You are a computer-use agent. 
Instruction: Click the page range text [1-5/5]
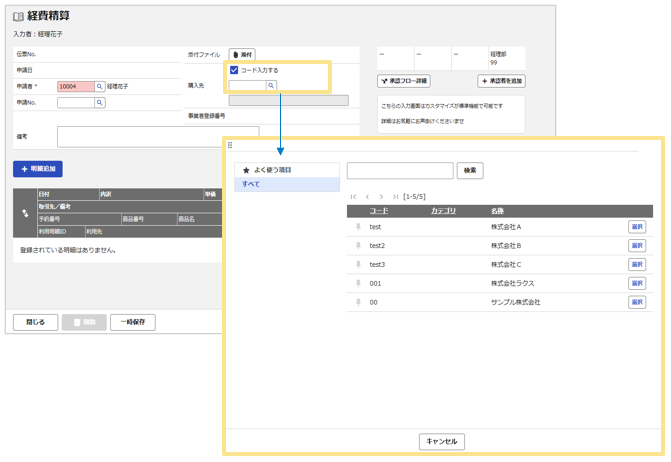coord(414,197)
